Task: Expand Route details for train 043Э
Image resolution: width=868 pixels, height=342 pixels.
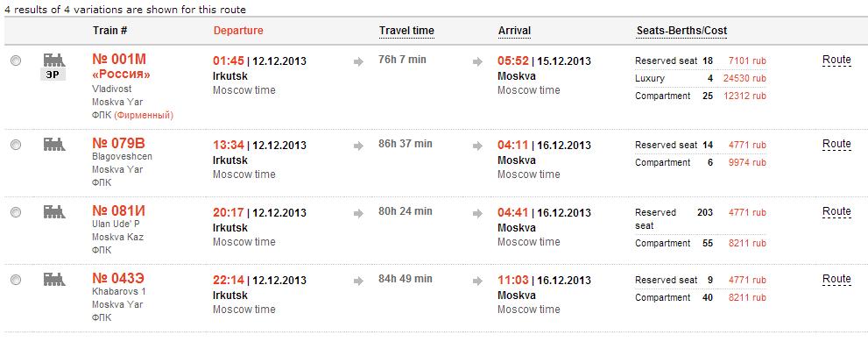Action: click(x=836, y=279)
